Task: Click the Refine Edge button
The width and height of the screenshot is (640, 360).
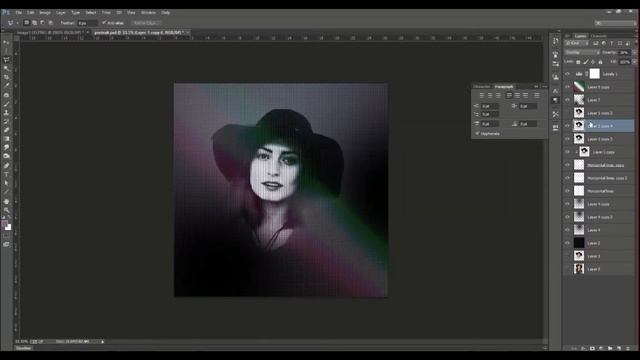Action: pyautogui.click(x=145, y=23)
